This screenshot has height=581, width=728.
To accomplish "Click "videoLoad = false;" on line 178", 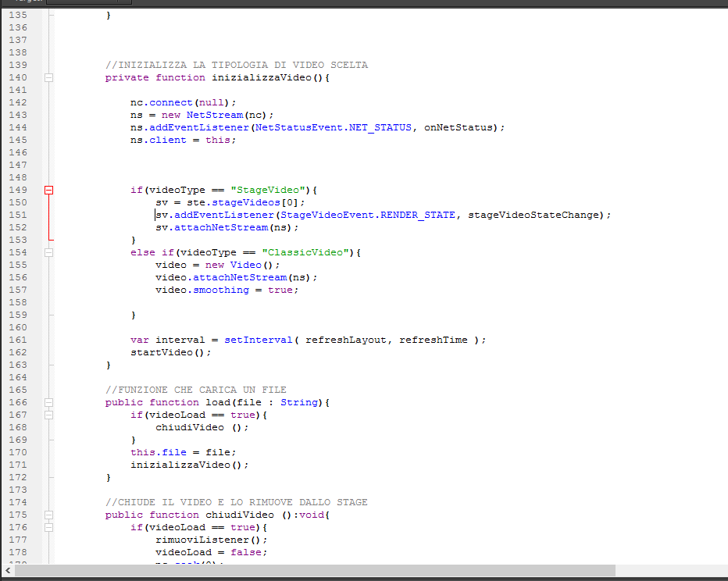I will tap(211, 552).
